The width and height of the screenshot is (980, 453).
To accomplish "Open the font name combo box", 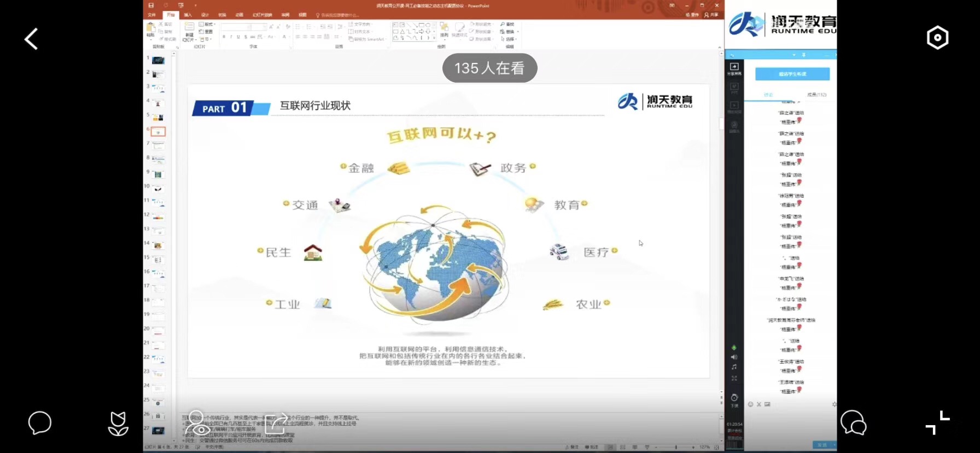I will pyautogui.click(x=243, y=27).
